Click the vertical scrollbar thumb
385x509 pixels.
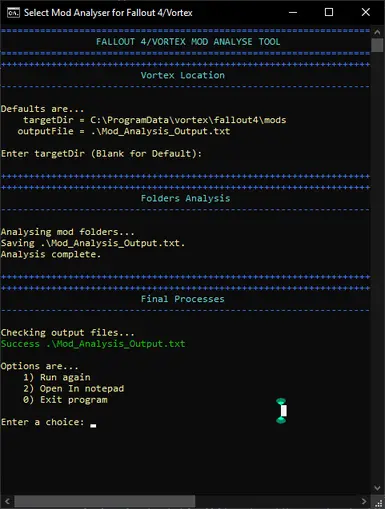pos(377,45)
